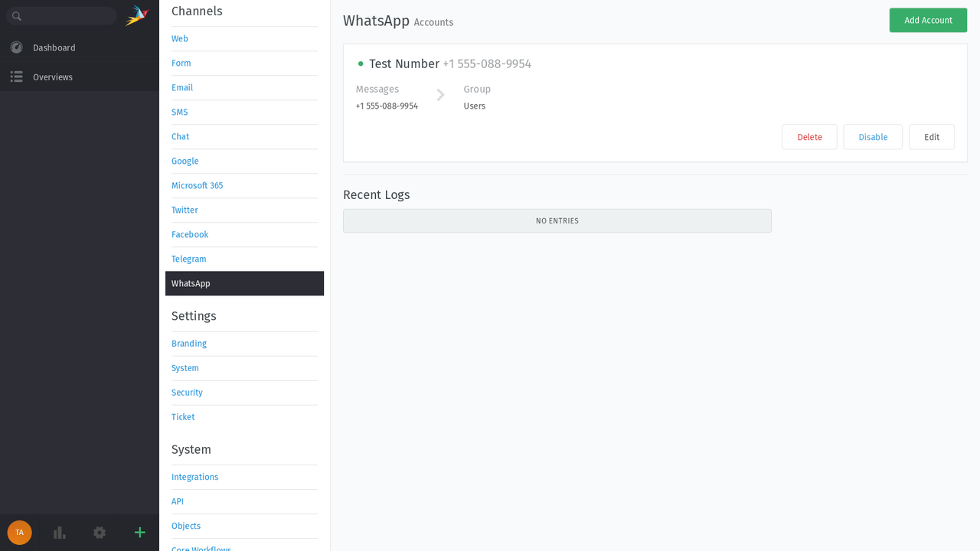Open admin settings via the gear icon

click(x=99, y=533)
